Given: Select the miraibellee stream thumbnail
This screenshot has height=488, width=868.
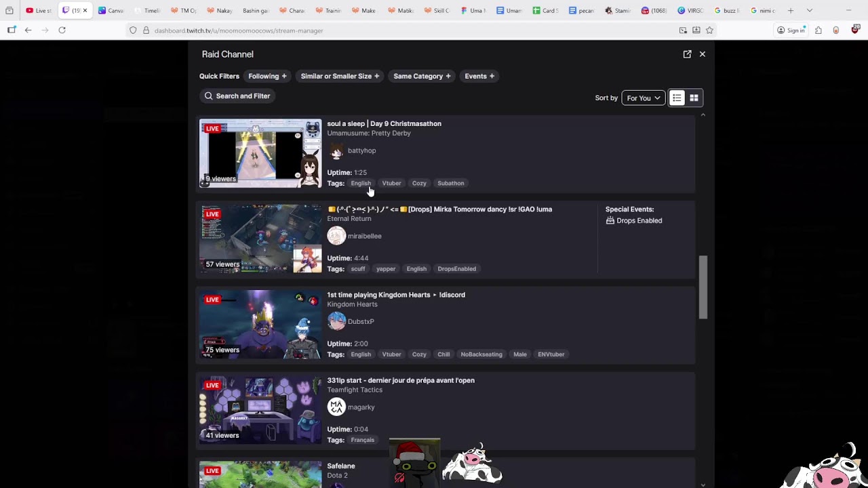Looking at the screenshot, I should point(260,239).
